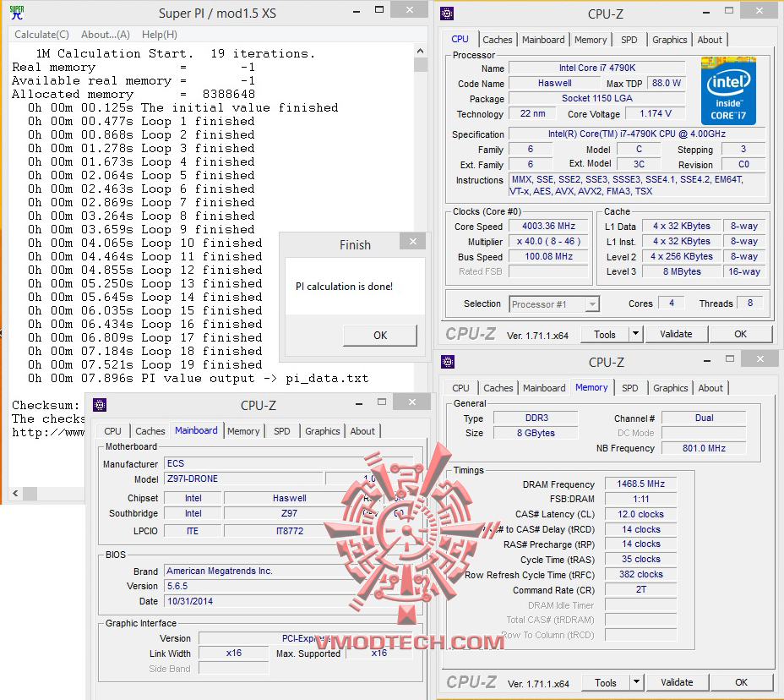Click the Memory Type value DDR3
The width and height of the screenshot is (784, 700).
536,418
